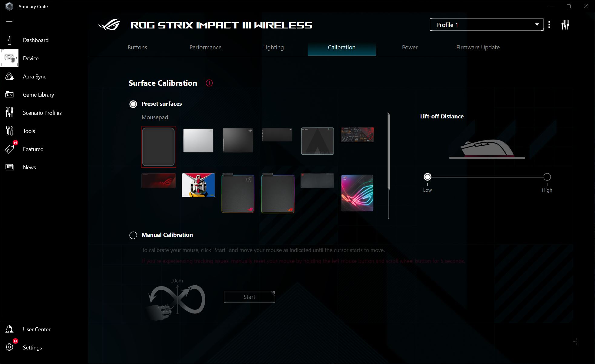Viewport: 595px width, 364px height.
Task: Open the Game Library label
Action: click(38, 95)
